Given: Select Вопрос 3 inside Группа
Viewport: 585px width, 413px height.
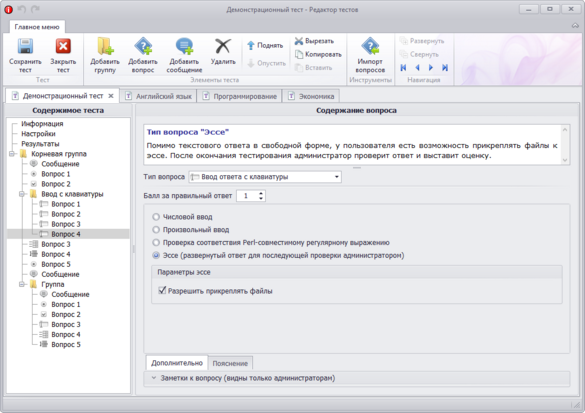Looking at the screenshot, I should pyautogui.click(x=66, y=325).
